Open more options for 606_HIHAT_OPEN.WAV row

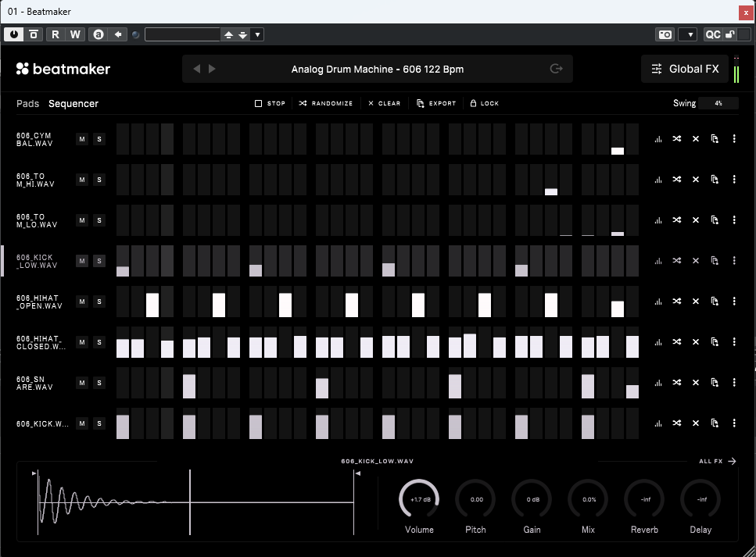click(x=734, y=301)
